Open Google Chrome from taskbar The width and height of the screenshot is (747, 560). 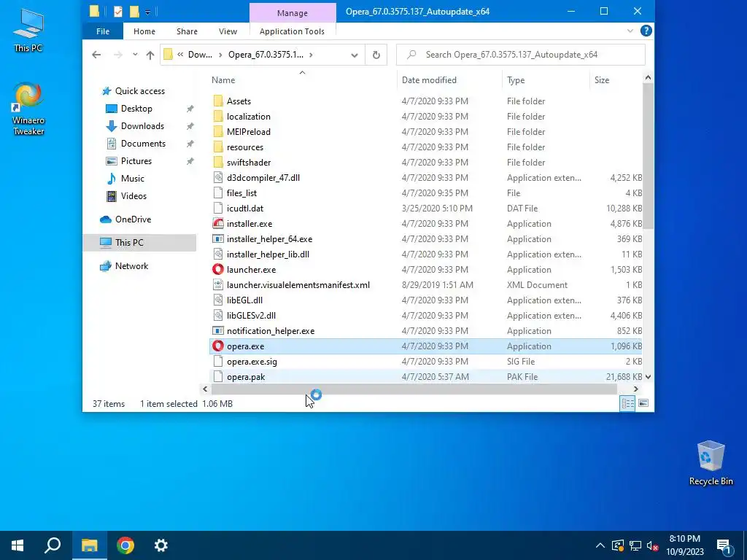125,545
